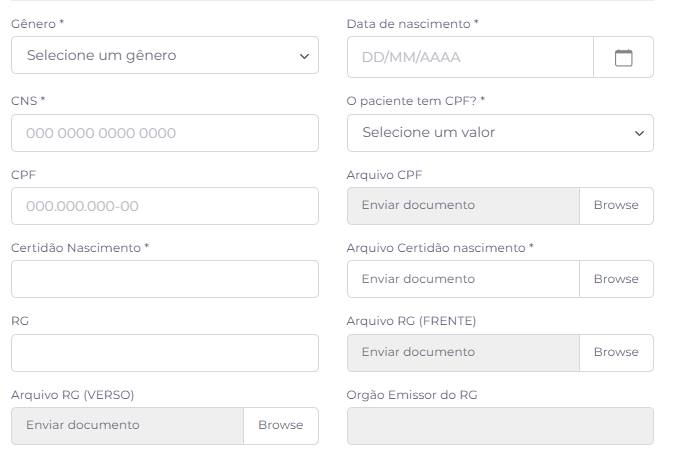The height and width of the screenshot is (454, 675).
Task: Focus the Certidão Nascimento text field
Action: 165,279
